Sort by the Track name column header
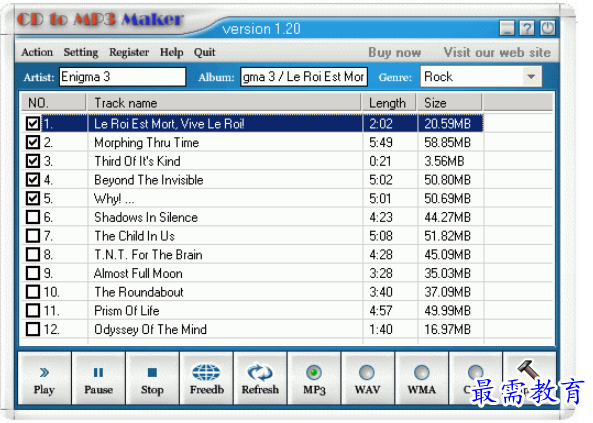593x423 pixels. pyautogui.click(x=224, y=103)
